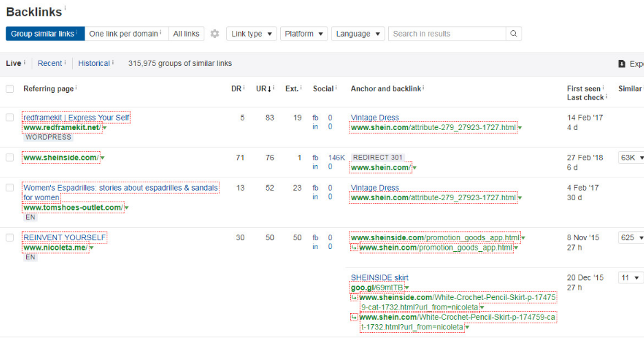Screen dimensions: 644x355
Task: Open www.sheinside.com/promotion_goods_app.html backlink
Action: (x=436, y=237)
